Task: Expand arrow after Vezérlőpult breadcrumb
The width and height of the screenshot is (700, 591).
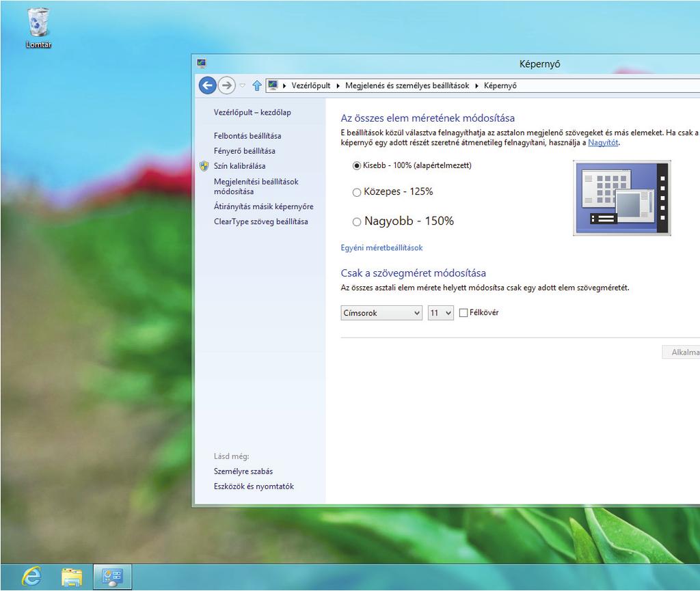Action: tap(338, 85)
